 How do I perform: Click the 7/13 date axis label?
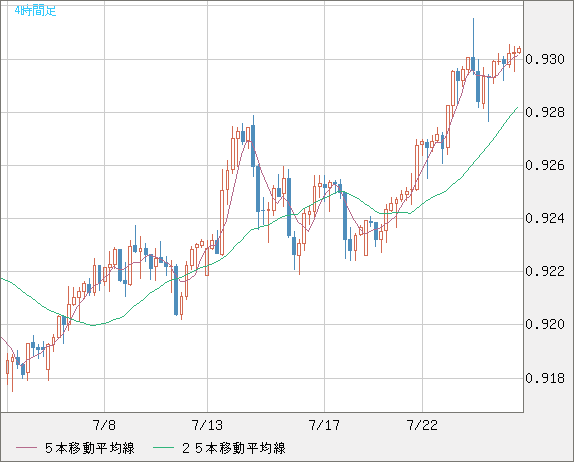coord(207,425)
